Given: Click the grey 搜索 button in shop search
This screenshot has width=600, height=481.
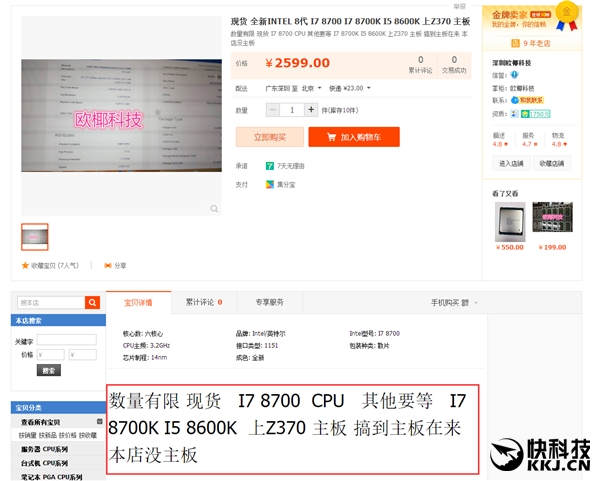Looking at the screenshot, I should 49,370.
